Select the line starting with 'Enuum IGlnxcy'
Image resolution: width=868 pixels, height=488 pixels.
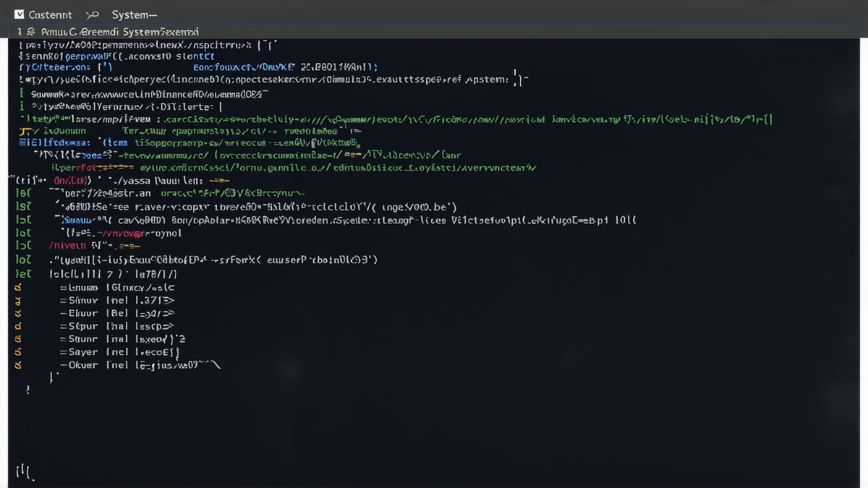(118, 287)
